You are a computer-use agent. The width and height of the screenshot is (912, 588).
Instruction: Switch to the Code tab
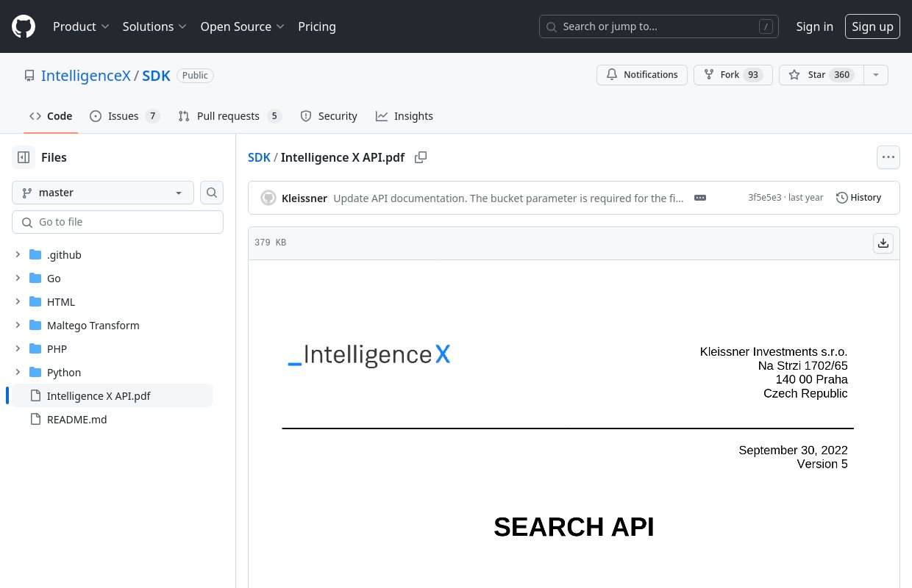pos(51,116)
